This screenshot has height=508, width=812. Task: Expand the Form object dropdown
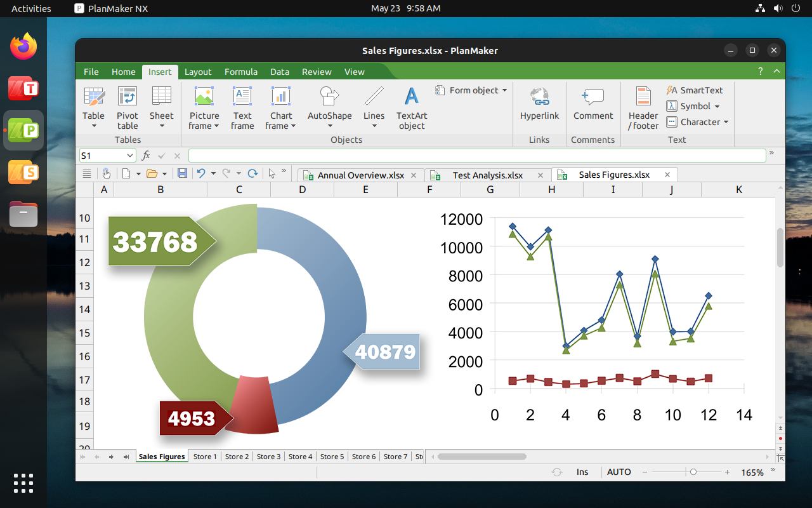click(x=504, y=90)
